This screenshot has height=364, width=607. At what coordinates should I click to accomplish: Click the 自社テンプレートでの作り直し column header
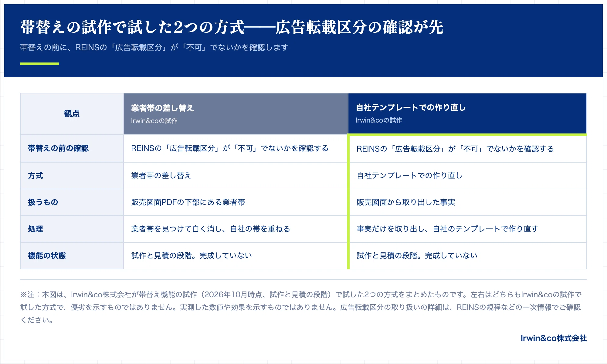point(467,113)
